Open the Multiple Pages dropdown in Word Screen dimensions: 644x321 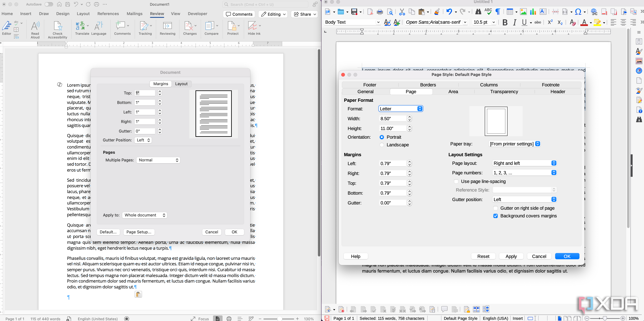(x=158, y=160)
